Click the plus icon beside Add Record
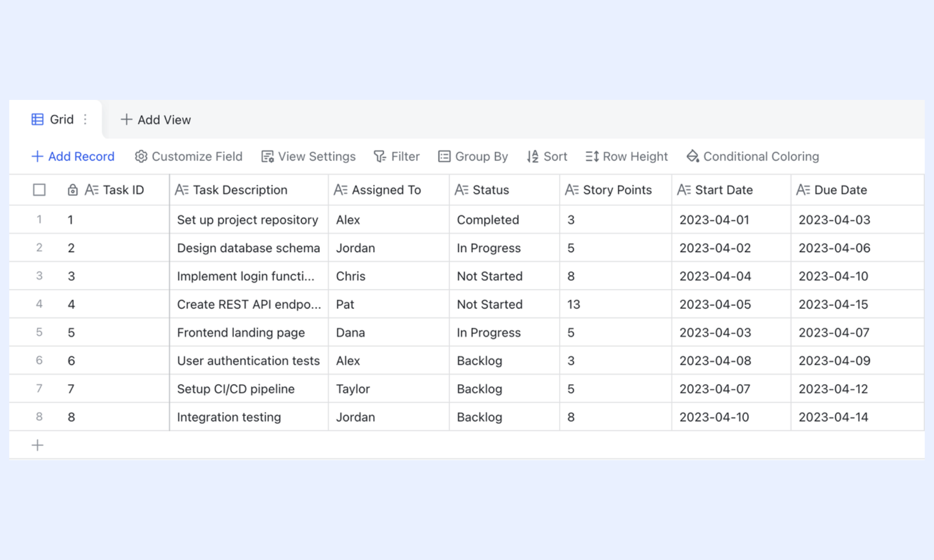This screenshot has width=934, height=560. coord(37,156)
